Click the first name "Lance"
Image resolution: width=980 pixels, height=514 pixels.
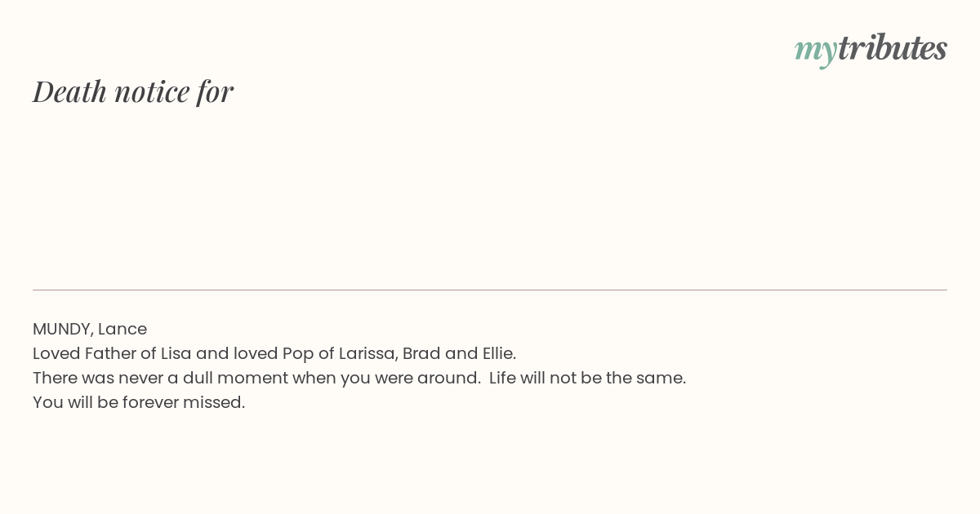coord(122,330)
